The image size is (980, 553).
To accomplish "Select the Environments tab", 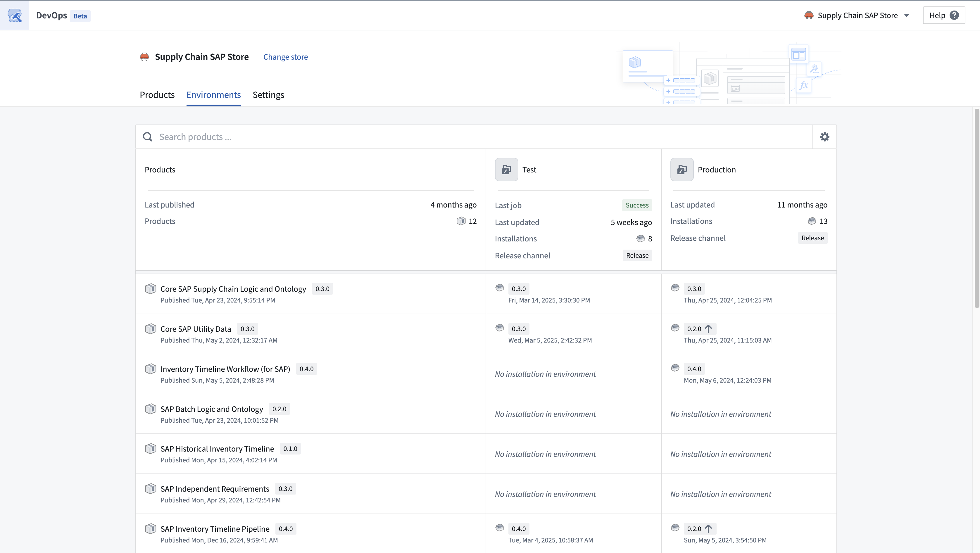I will click(213, 95).
